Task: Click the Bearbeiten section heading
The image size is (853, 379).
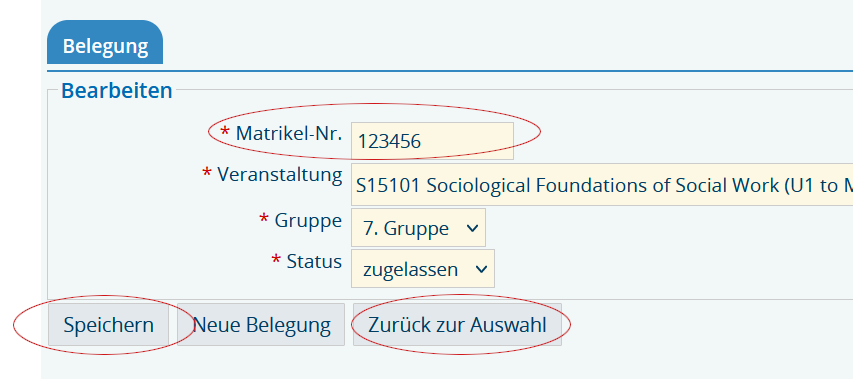Action: (117, 90)
